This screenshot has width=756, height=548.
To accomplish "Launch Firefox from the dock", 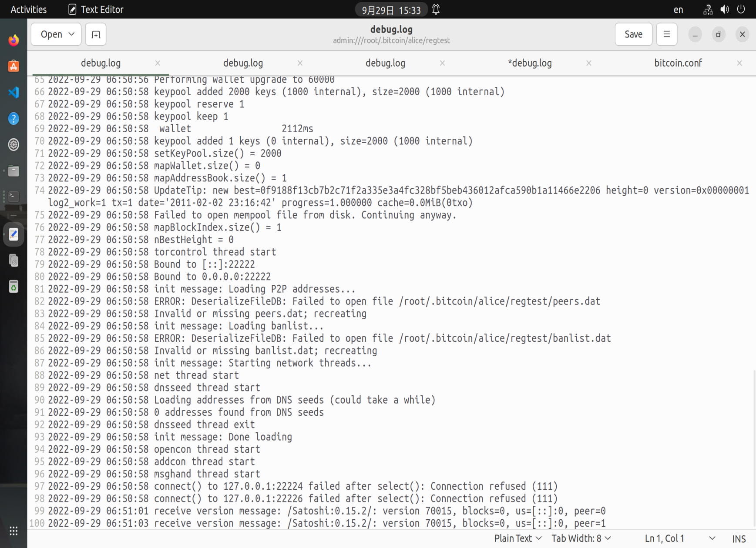I will [x=13, y=40].
